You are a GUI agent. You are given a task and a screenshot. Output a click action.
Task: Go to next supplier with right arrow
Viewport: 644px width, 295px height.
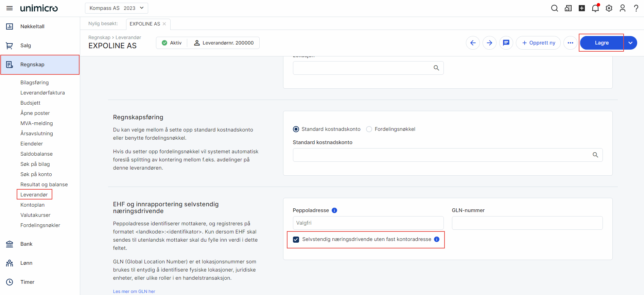(489, 43)
